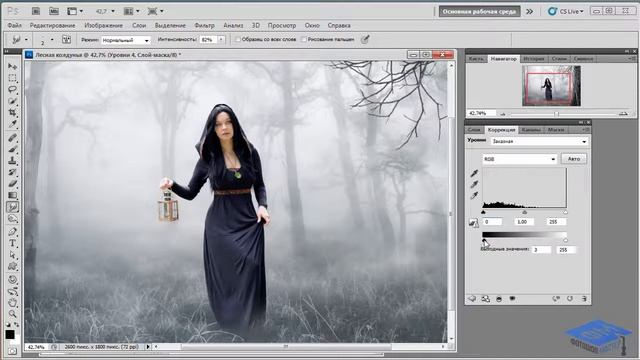This screenshot has height=360, width=640.
Task: Select the History Brush tool
Action: [13, 172]
